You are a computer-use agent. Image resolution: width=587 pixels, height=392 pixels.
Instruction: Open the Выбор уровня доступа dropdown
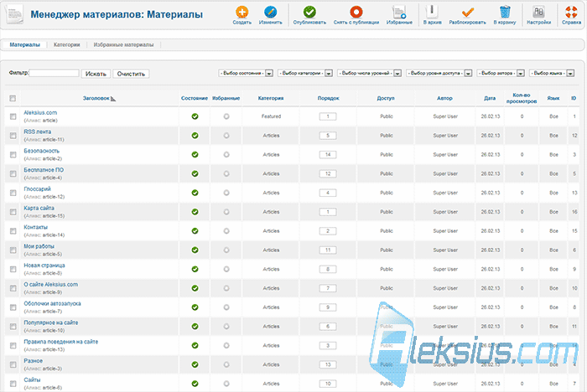point(439,73)
